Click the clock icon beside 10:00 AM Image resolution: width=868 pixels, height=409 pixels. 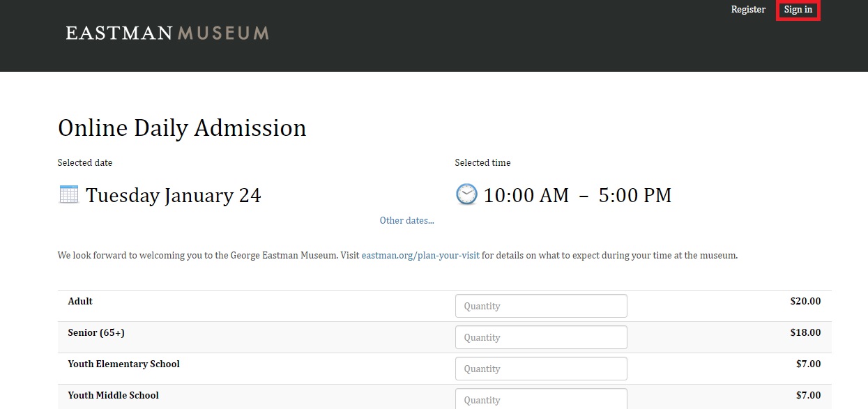point(466,194)
